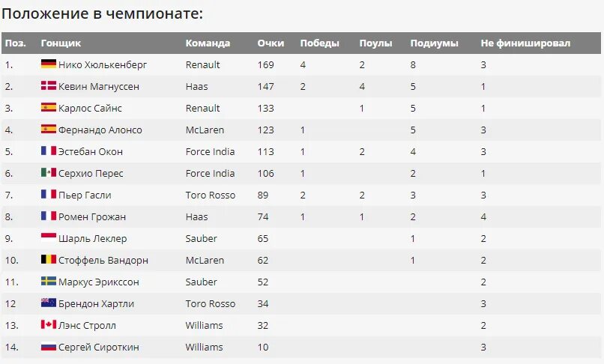The width and height of the screenshot is (604, 364).
Task: Click the Не финишировал column header
Action: 525,43
